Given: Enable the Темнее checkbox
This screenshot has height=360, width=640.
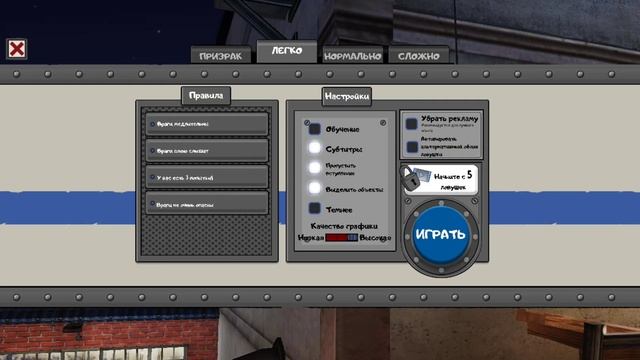Looking at the screenshot, I should [x=315, y=208].
